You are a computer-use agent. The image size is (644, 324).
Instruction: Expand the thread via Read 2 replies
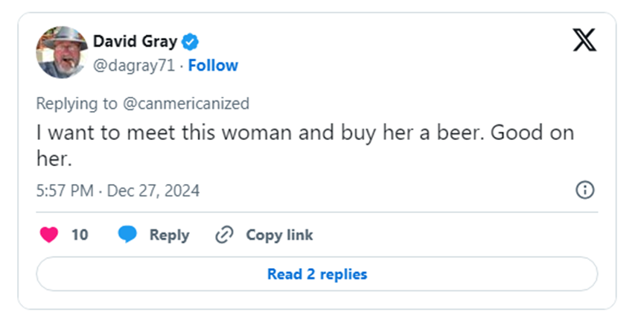317,274
